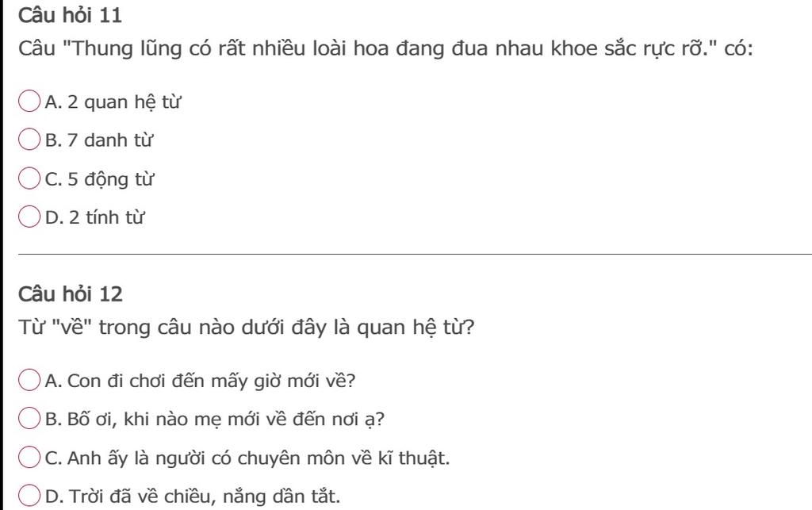
Task: Pick radio button beside "Bố ơi, khi nào mẹ"
Action: (x=29, y=420)
